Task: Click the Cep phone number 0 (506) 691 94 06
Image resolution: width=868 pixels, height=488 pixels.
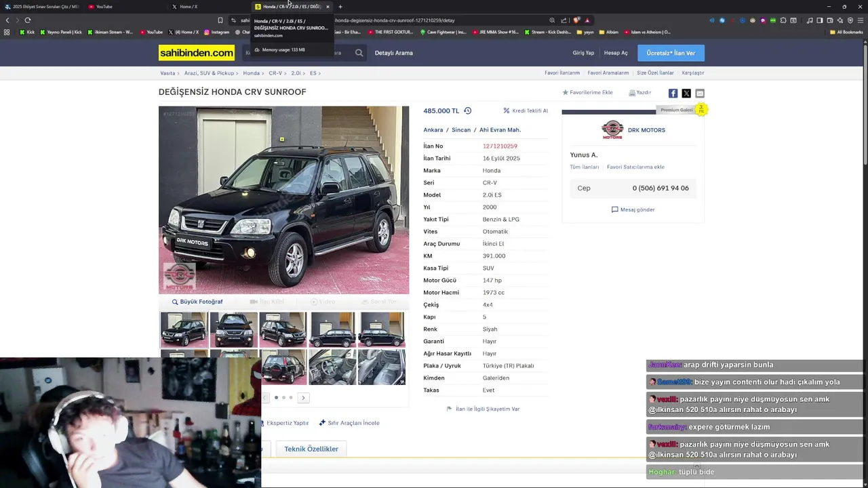Action: click(x=660, y=188)
